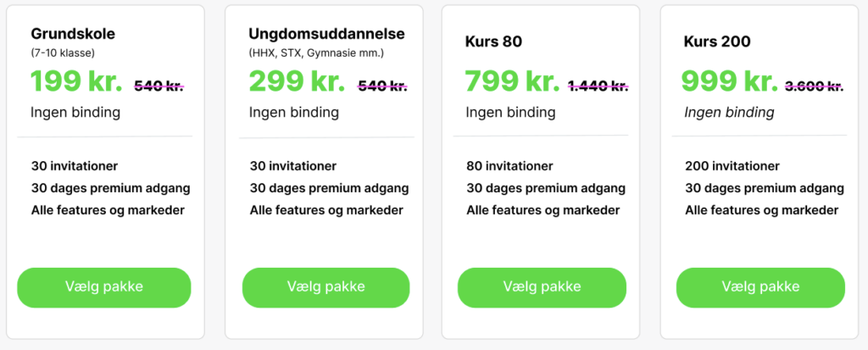868x350 pixels.
Task: Click the 799 kr. price
Action: [x=513, y=81]
